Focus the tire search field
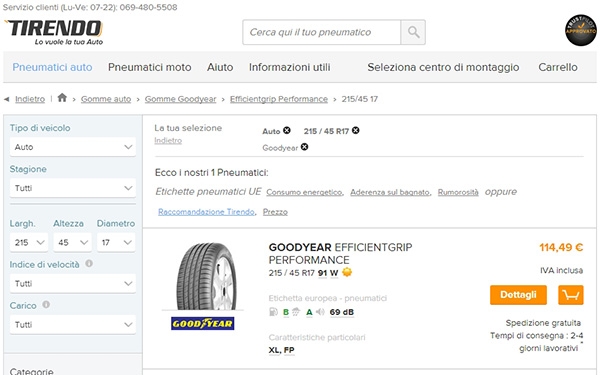 coord(321,32)
